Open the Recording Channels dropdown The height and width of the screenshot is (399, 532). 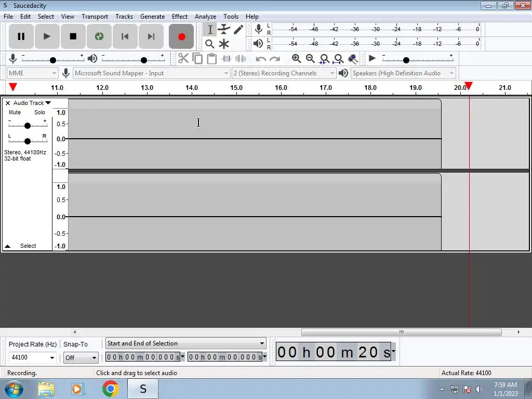pos(284,73)
